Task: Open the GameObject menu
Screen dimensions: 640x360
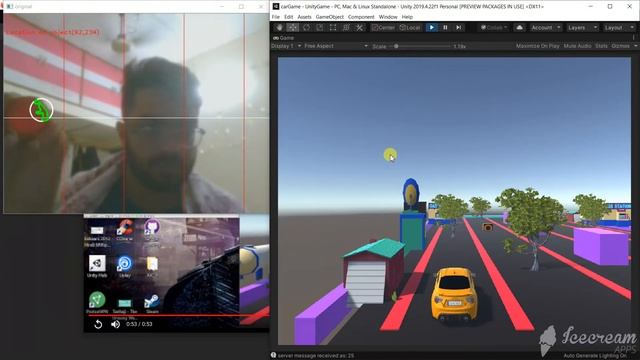Action: pyautogui.click(x=330, y=17)
